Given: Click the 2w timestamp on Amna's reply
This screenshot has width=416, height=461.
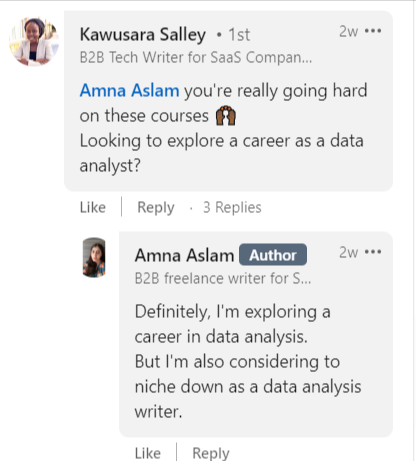Looking at the screenshot, I should 349,252.
